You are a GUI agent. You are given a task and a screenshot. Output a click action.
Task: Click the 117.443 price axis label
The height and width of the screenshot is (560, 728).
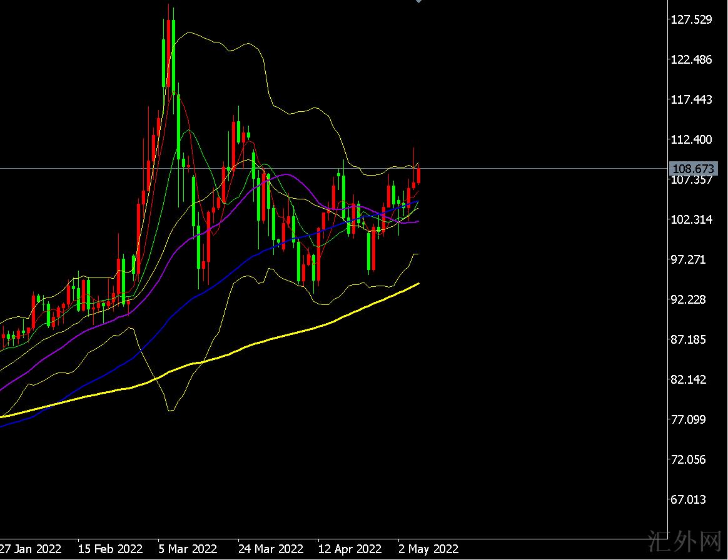tap(691, 100)
